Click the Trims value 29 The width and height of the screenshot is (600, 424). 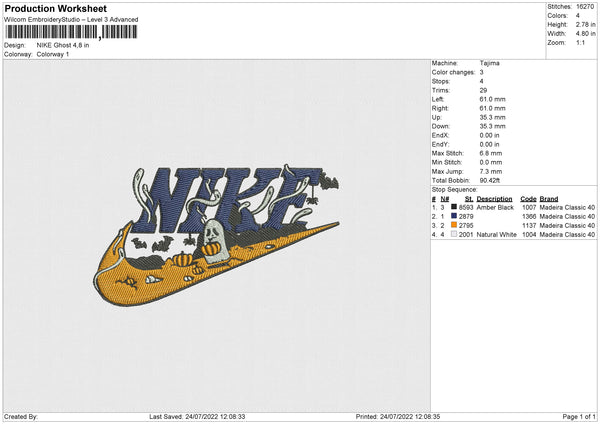click(483, 90)
